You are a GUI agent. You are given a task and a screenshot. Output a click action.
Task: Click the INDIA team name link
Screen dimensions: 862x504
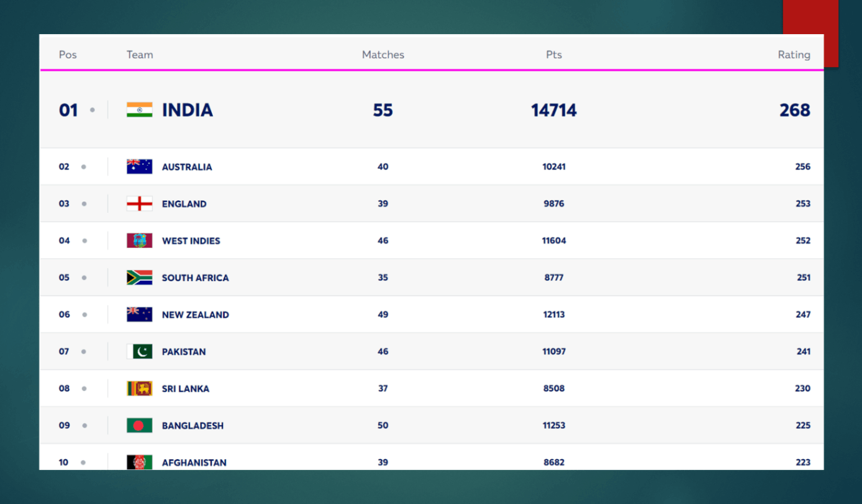187,109
